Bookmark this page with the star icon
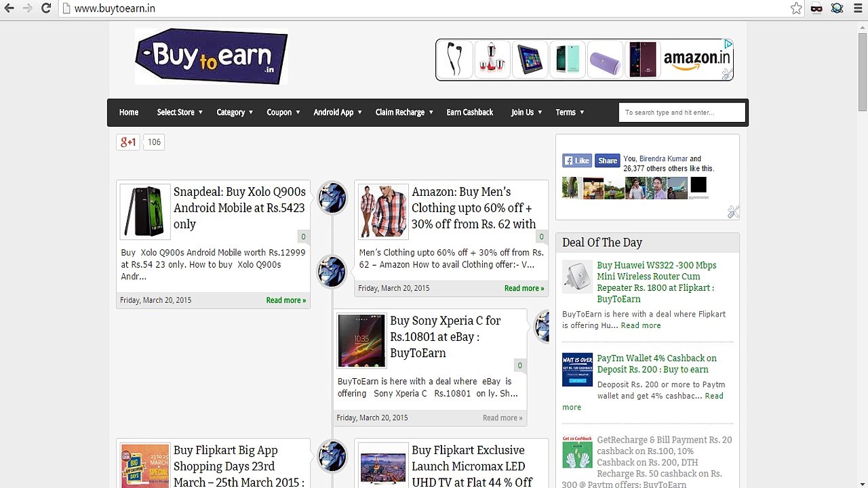Screen dimensions: 868x488 coord(796,8)
